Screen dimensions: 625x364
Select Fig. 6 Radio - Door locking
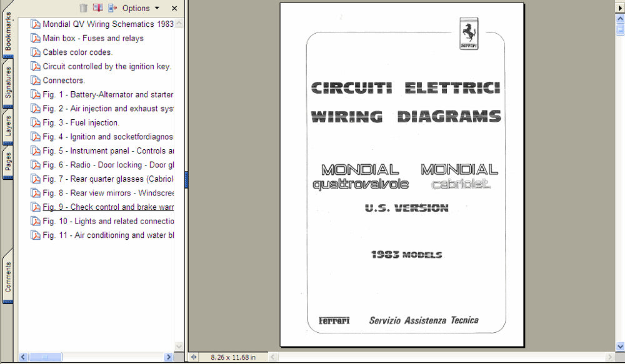coord(107,165)
